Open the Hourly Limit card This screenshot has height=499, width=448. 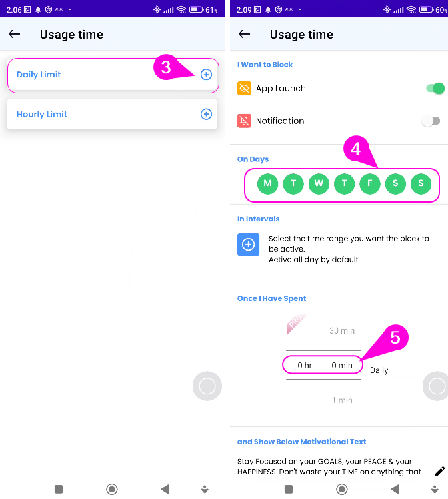point(112,114)
